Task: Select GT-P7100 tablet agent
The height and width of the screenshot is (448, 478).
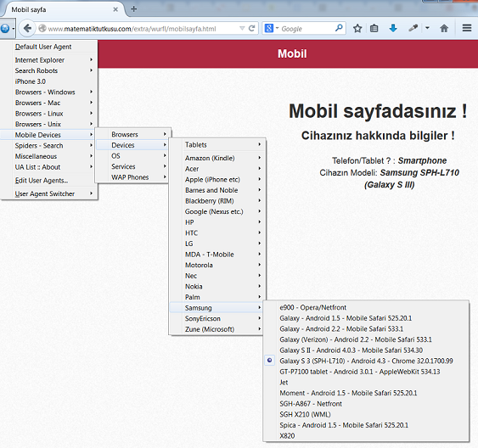Action: point(366,372)
